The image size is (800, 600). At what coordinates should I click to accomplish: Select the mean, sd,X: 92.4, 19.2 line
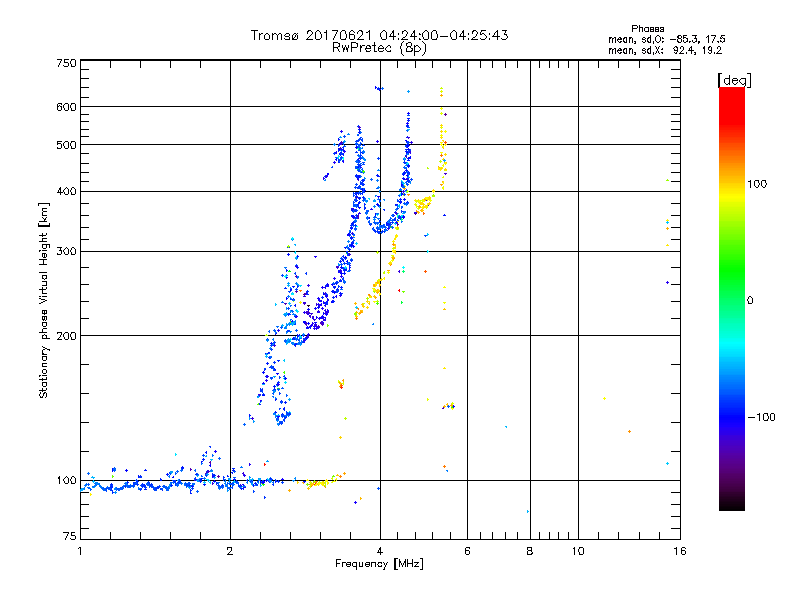(665, 49)
